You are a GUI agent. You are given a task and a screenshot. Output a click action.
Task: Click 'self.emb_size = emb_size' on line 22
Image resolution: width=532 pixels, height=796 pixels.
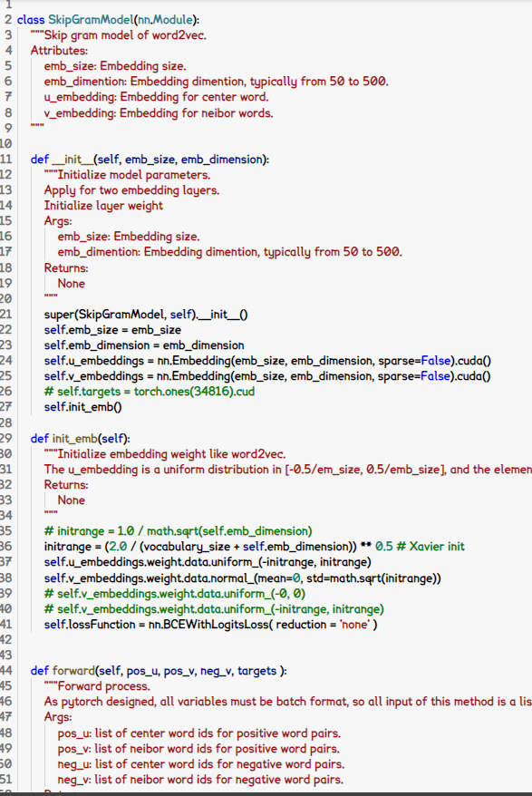(x=112, y=329)
